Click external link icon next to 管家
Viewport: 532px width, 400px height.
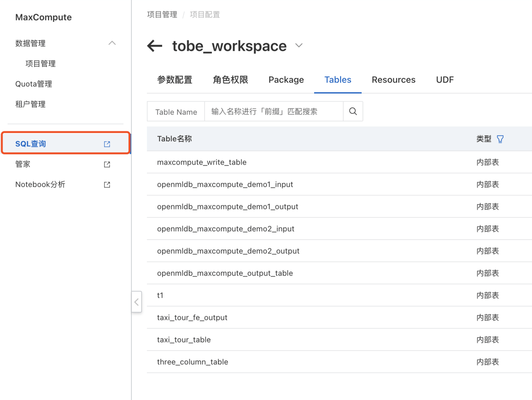coord(107,164)
